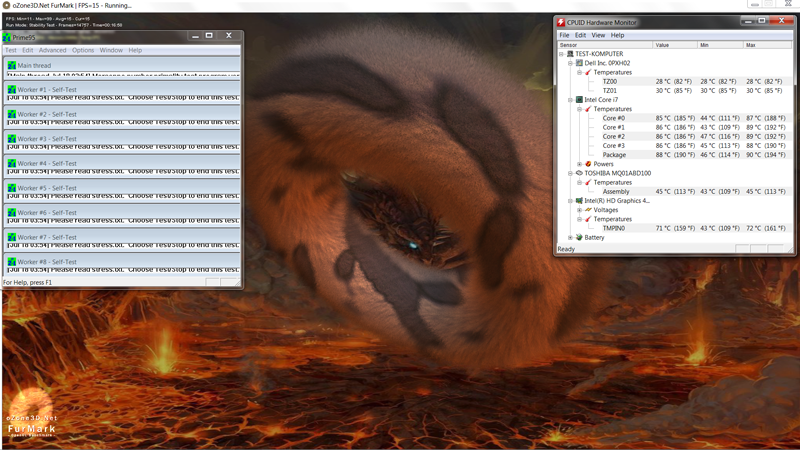Open the View menu in Hardware Monitor
This screenshot has width=800, height=450.
[598, 35]
